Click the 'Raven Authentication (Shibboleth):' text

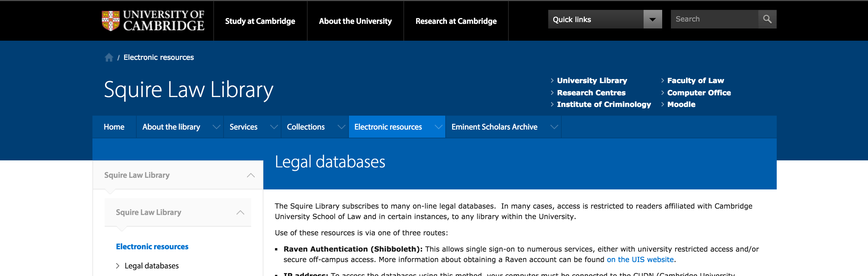(x=353, y=249)
